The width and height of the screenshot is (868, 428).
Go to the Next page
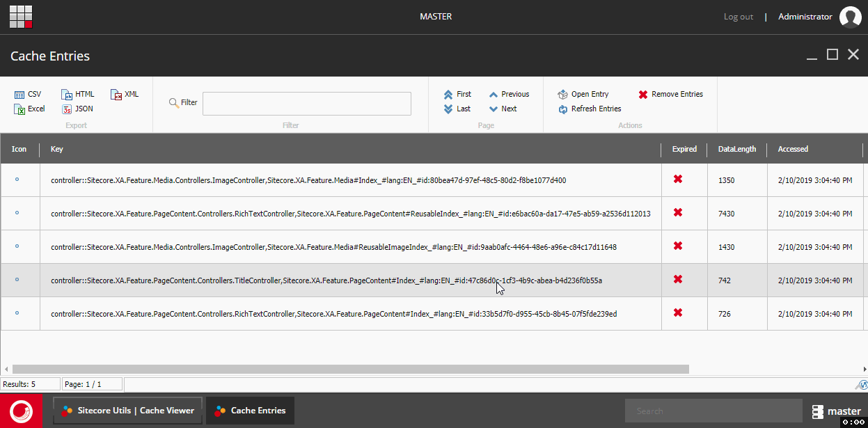tap(503, 109)
